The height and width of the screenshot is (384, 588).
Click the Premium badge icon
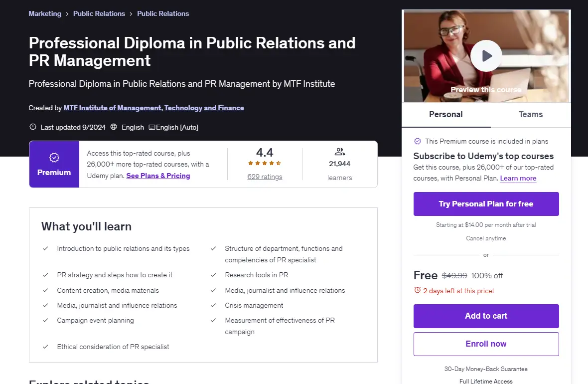coord(54,158)
